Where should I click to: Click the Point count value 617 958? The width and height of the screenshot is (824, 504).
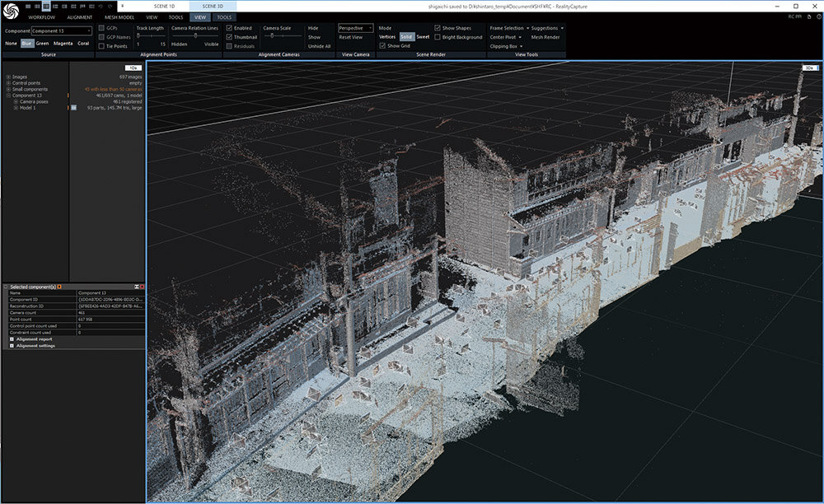tap(85, 320)
